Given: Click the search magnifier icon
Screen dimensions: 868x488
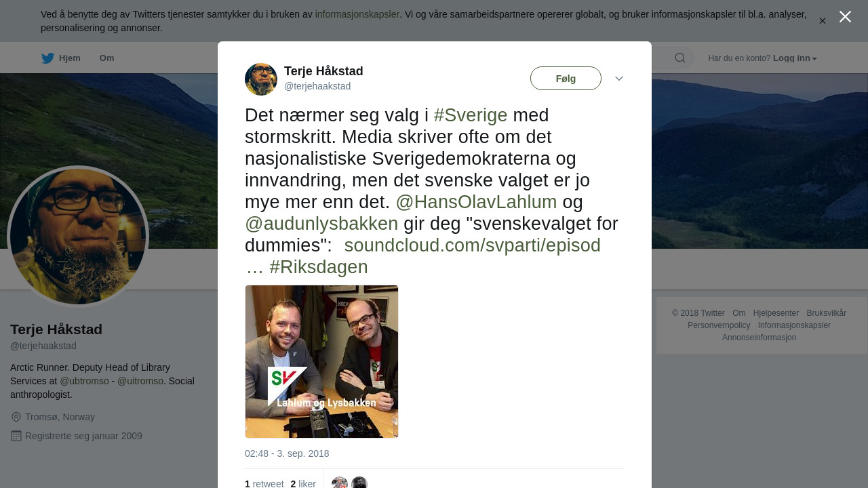Looking at the screenshot, I should tap(680, 58).
